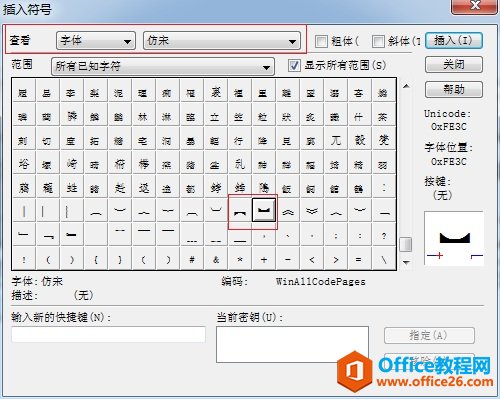Open the 字体 view-type dropdown

(96, 41)
